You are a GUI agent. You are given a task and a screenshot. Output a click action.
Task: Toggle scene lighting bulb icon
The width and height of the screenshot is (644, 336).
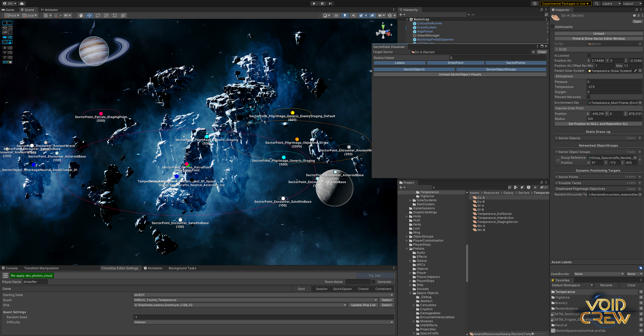tap(345, 15)
